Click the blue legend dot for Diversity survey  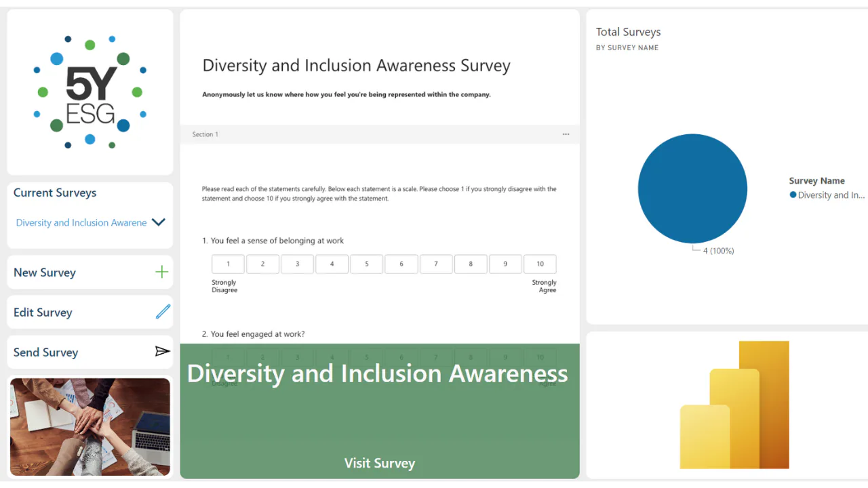point(793,195)
